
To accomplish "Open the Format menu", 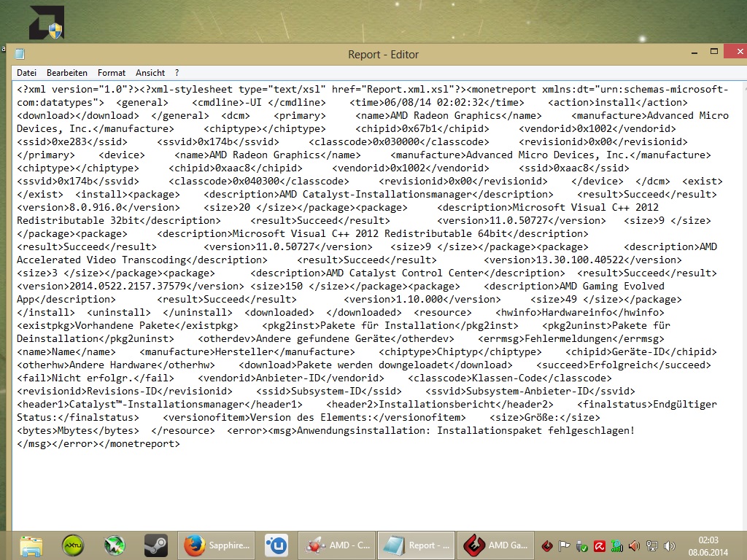I will pos(112,73).
